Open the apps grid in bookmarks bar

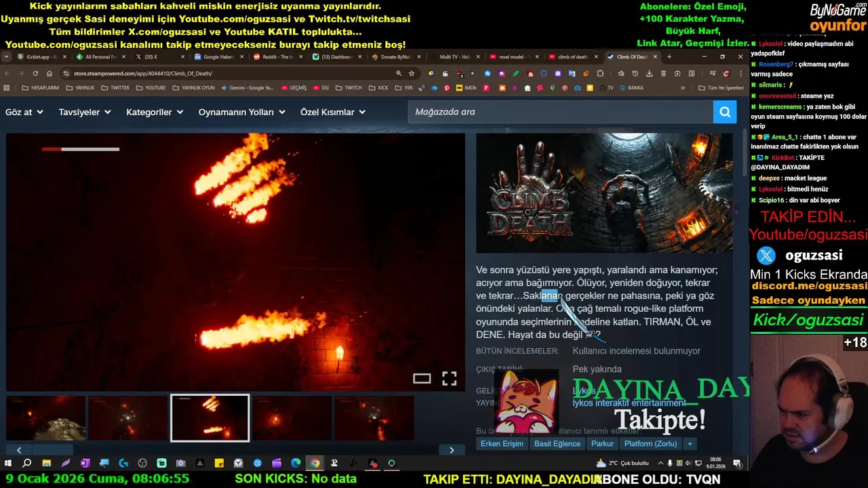[7, 87]
